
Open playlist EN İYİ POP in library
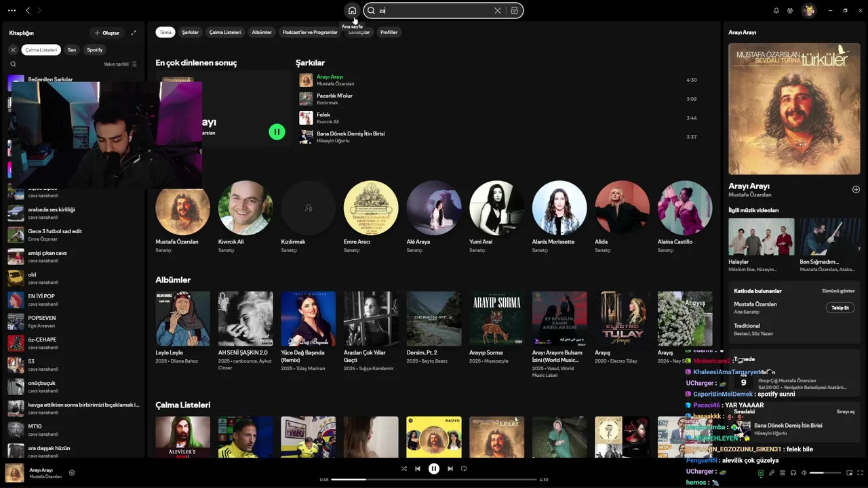point(73,300)
